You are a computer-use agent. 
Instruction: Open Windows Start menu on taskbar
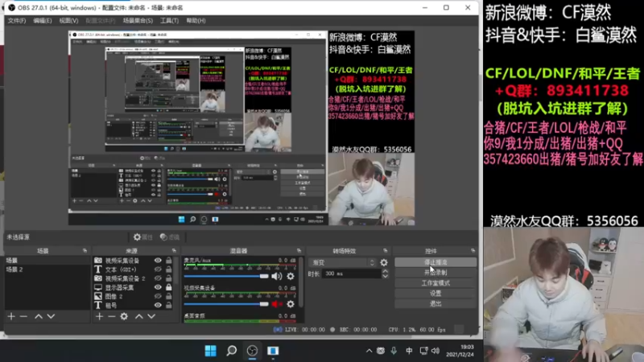(x=211, y=351)
